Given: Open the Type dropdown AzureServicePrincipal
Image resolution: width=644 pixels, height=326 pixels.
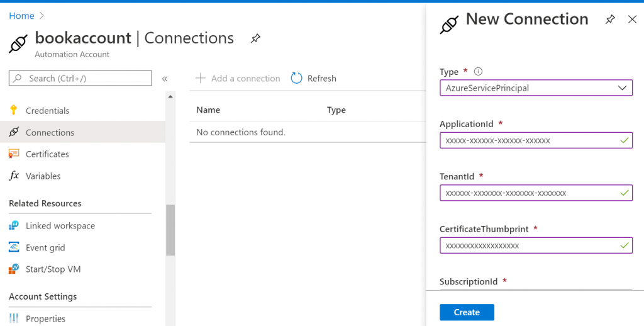Looking at the screenshot, I should tap(535, 88).
